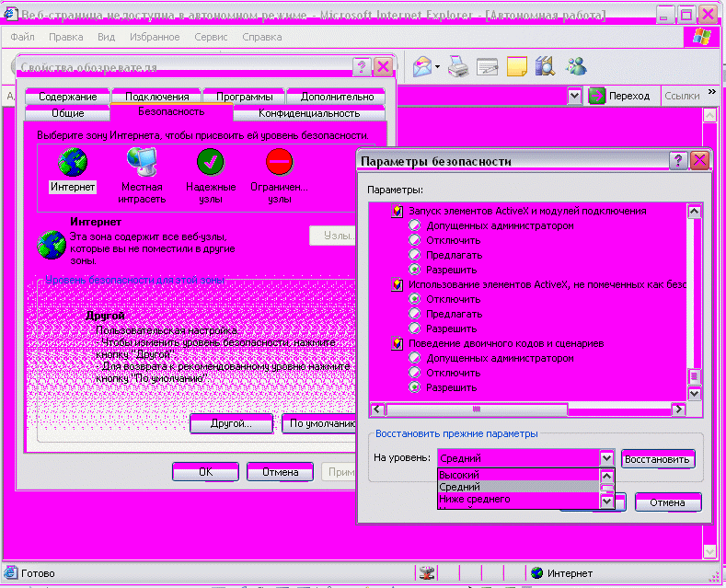This screenshot has height=588, width=726.
Task: Select Разрешить under Поведение двоичного кодов
Action: [x=414, y=387]
